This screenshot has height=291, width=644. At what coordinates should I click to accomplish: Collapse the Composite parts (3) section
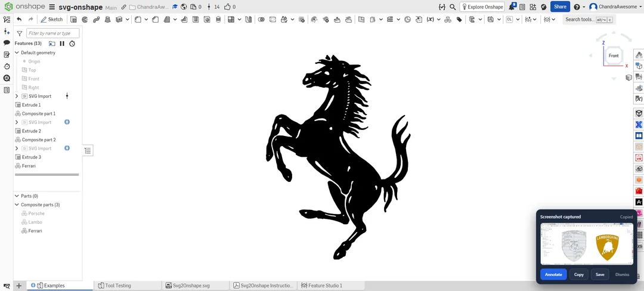click(17, 205)
